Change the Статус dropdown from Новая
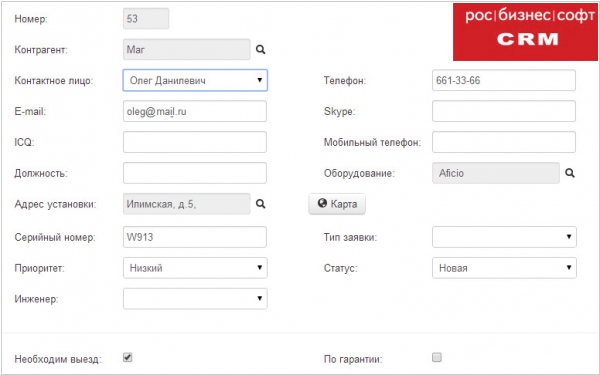The height and width of the screenshot is (375, 600). (504, 268)
